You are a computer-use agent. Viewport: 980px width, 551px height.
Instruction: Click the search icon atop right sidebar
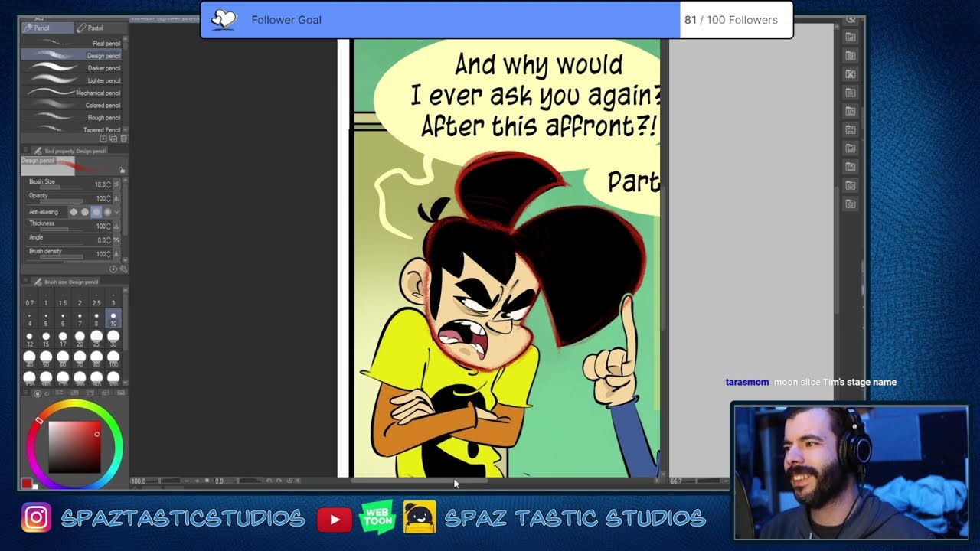851,20
